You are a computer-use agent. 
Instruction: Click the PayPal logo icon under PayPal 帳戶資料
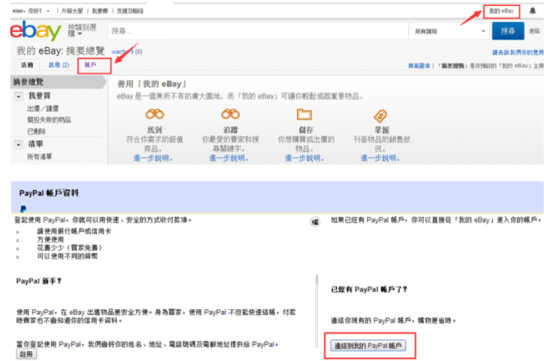[23, 209]
